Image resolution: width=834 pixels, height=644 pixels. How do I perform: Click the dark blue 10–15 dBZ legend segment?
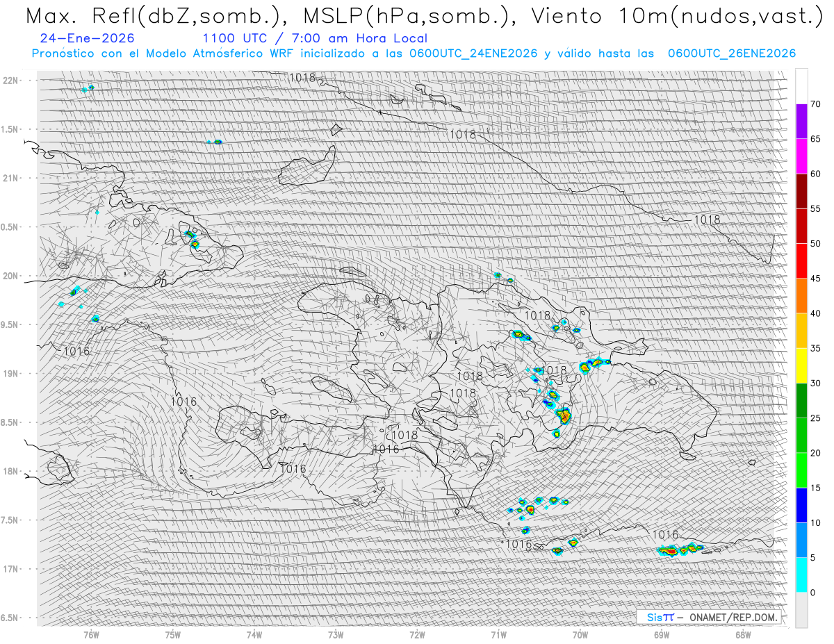801,505
